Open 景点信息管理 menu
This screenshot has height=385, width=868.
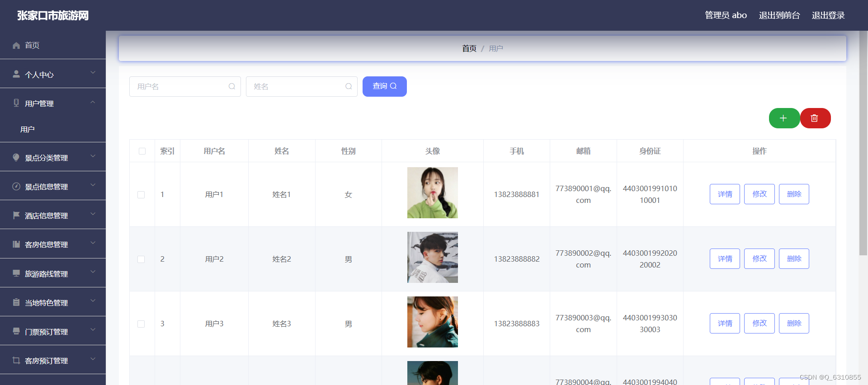(53, 186)
